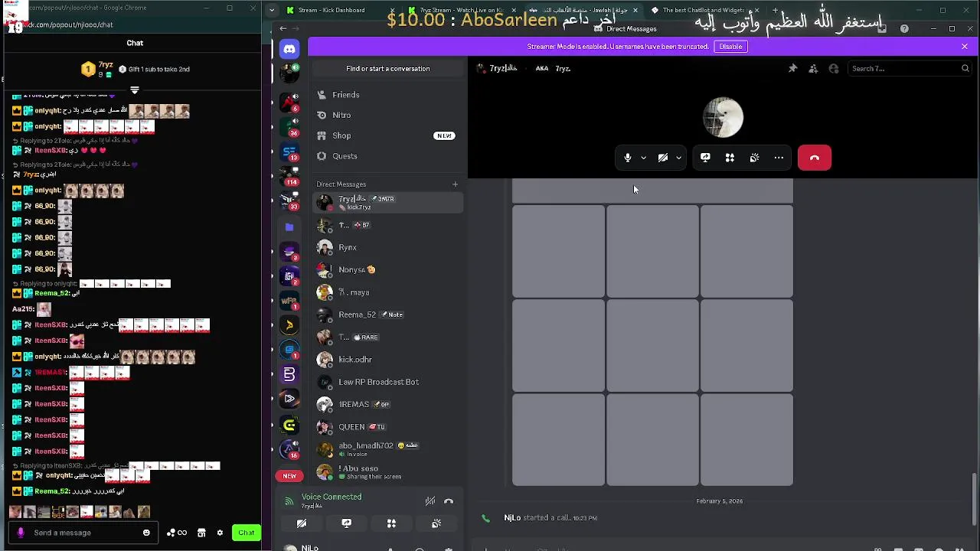This screenshot has height=551, width=980.
Task: Open Law RP Broadcast Bot conversation
Action: coord(387,382)
